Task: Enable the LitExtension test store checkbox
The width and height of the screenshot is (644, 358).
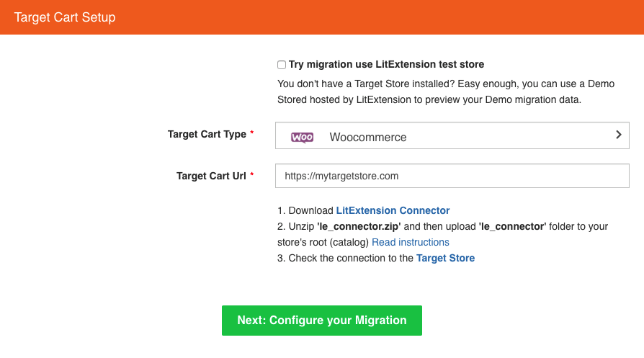Action: click(x=282, y=65)
